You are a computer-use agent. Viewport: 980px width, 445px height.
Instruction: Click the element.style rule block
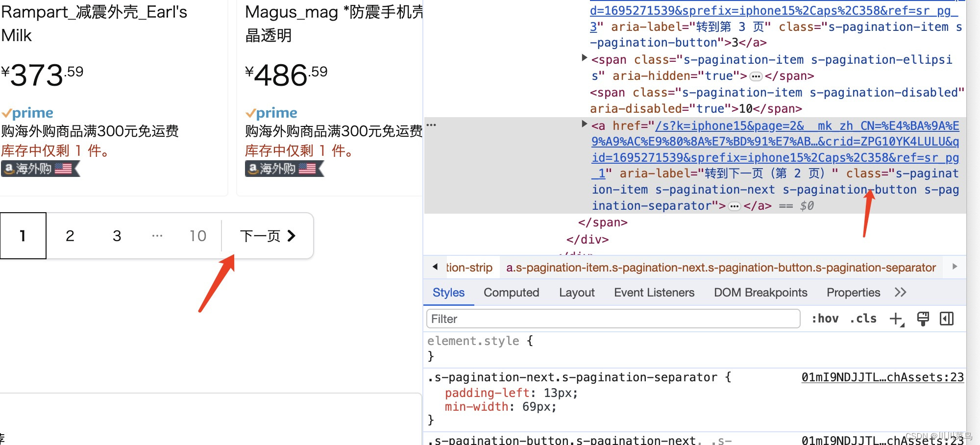click(x=695, y=348)
